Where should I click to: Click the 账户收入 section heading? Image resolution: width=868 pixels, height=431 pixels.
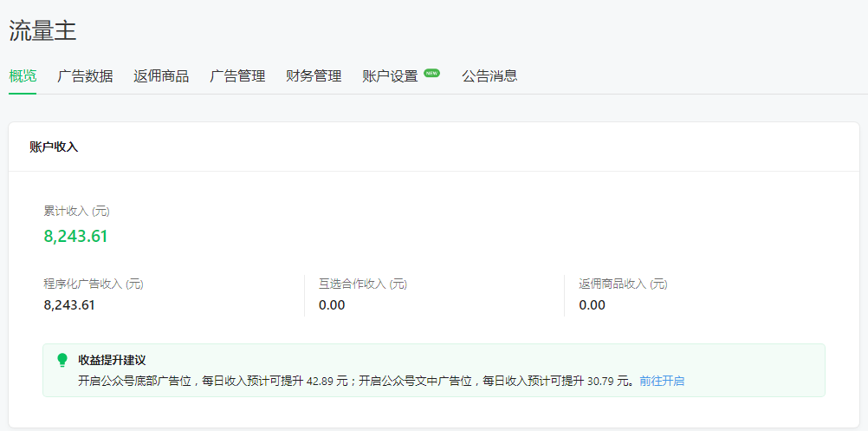click(54, 147)
